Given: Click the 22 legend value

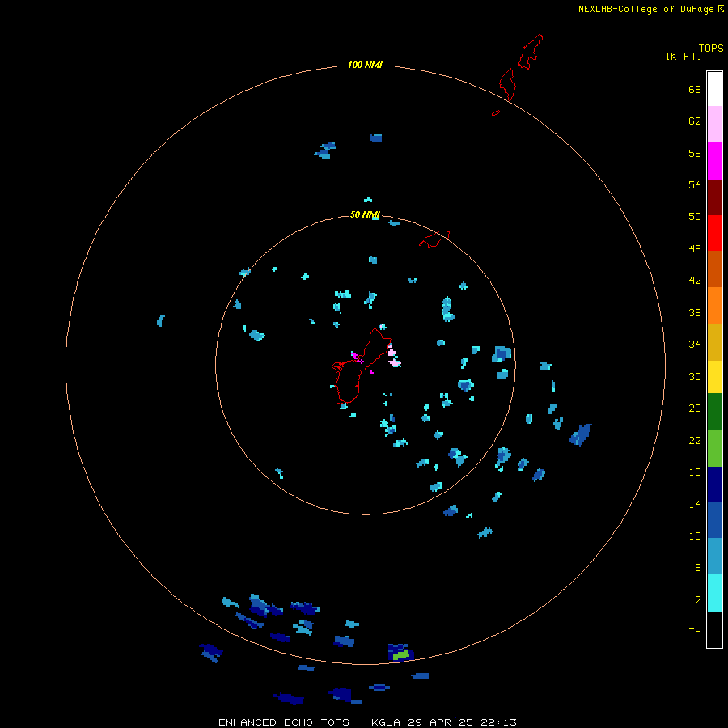Looking at the screenshot, I should [x=695, y=440].
